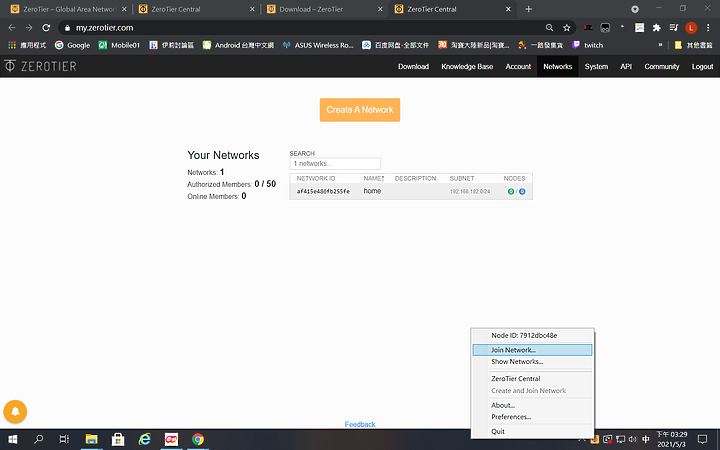Click the ZeroTier logo in the header
720x450 pixels.
40,66
